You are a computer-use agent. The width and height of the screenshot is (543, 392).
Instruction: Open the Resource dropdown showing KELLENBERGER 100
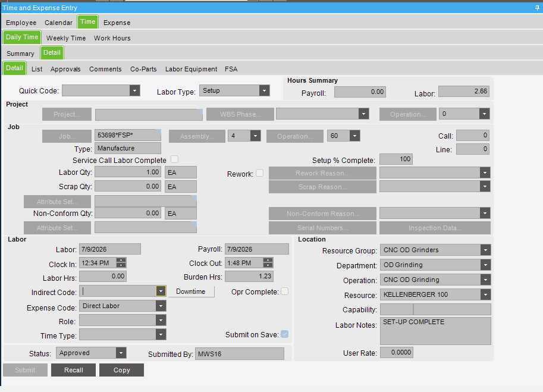pos(485,294)
